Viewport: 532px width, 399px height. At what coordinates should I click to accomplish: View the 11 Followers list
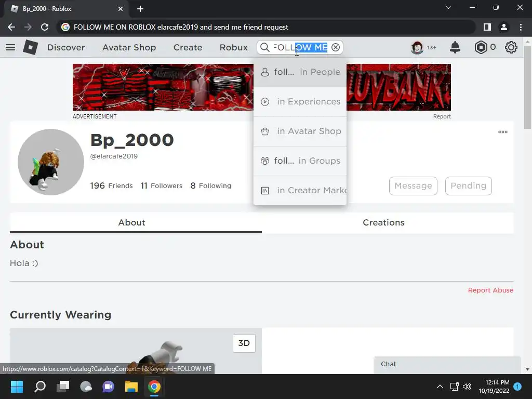click(162, 185)
